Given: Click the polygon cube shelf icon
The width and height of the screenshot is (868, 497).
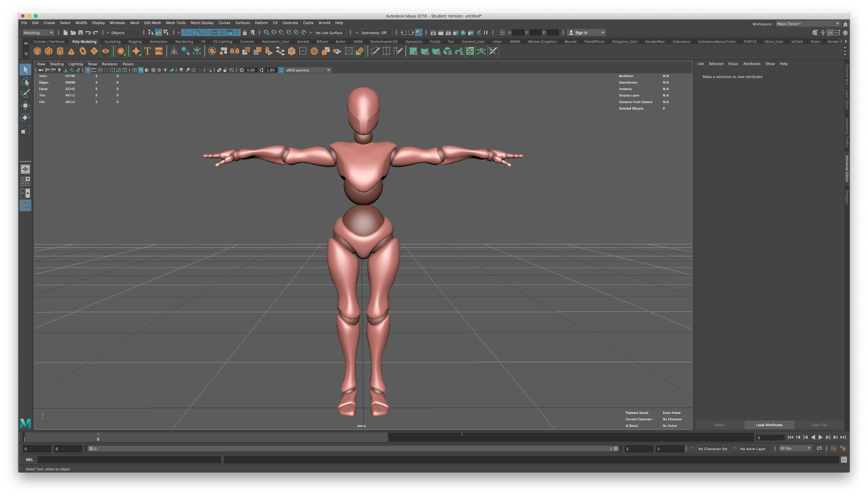Looking at the screenshot, I should 49,51.
